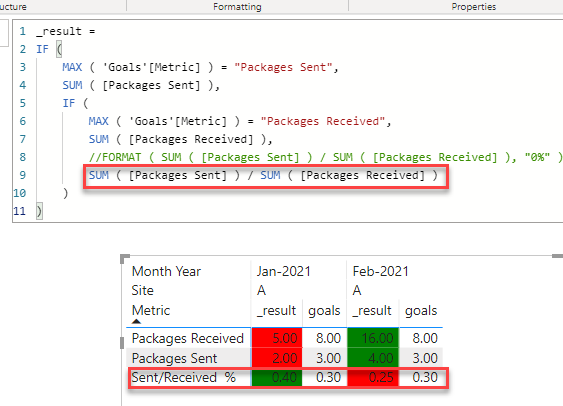Viewport: 563px width, 406px height.
Task: Sort by the Metric column header
Action: 151,311
